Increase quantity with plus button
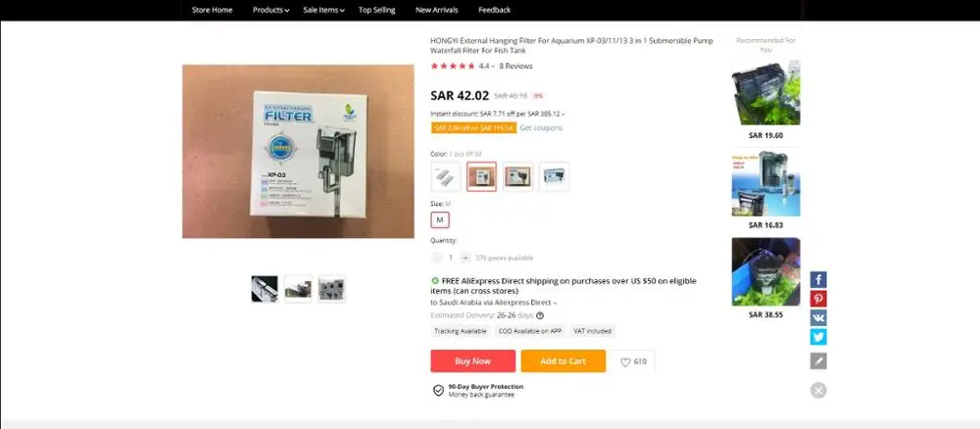Viewport: 980px width, 429px height. coord(465,258)
